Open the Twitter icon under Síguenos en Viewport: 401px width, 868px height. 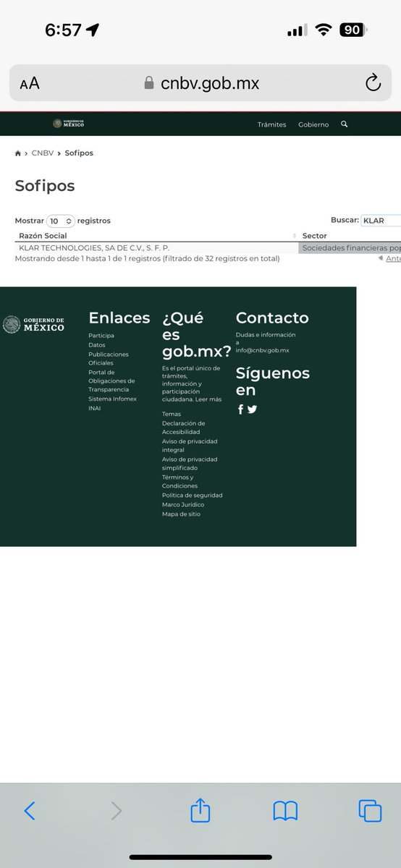(252, 409)
